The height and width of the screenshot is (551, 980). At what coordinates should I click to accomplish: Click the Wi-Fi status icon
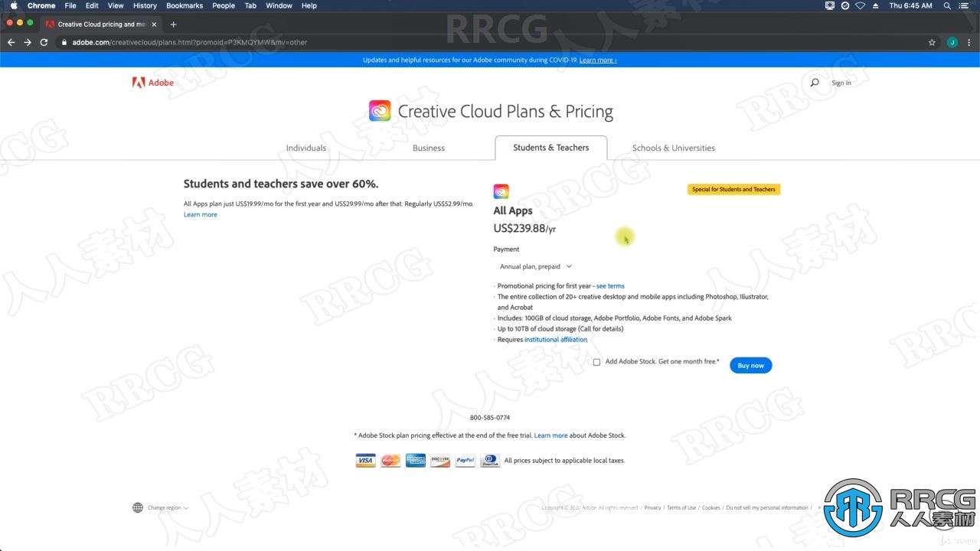tap(860, 5)
